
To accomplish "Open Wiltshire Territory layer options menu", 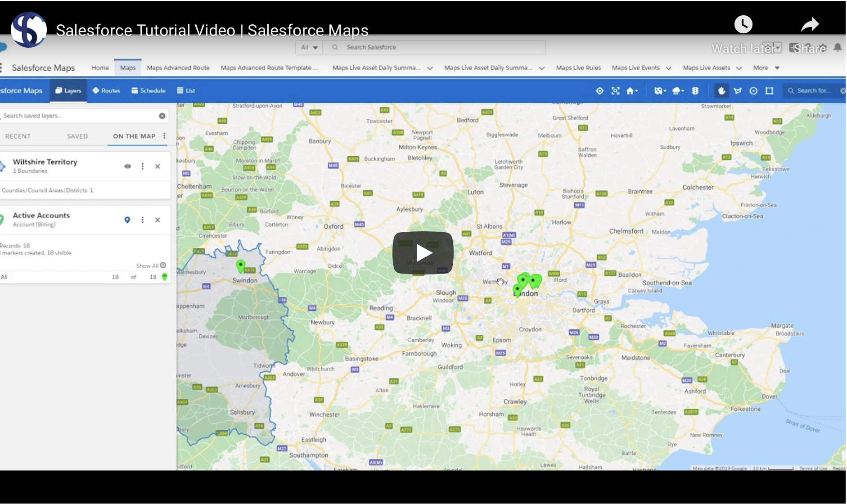I will tap(143, 166).
